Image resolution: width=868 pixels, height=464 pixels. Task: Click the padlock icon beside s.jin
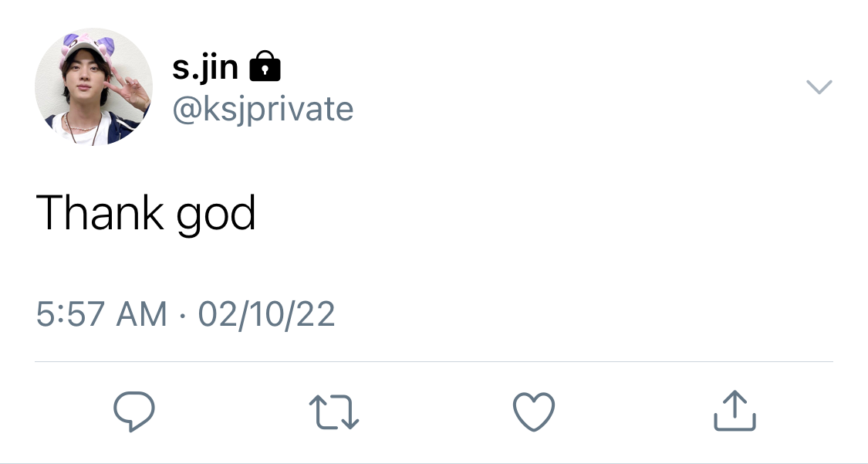tap(265, 66)
